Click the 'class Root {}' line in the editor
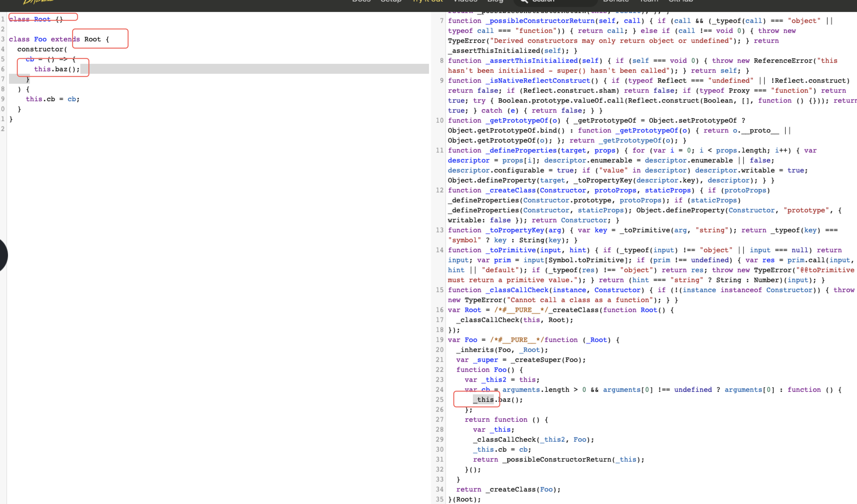 click(x=36, y=19)
